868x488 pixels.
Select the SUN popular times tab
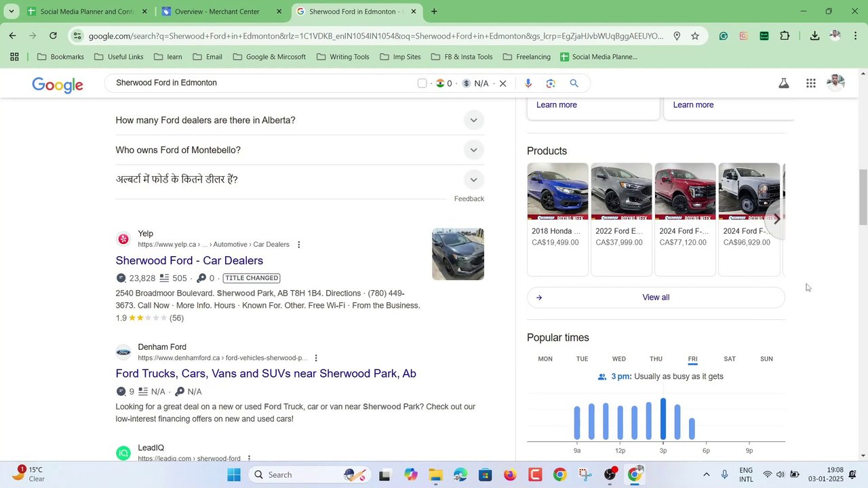766,359
